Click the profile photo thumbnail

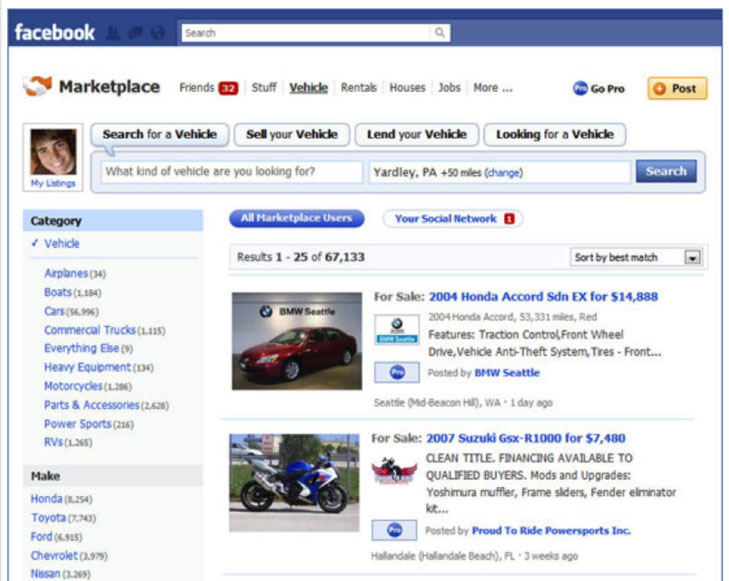tap(53, 152)
